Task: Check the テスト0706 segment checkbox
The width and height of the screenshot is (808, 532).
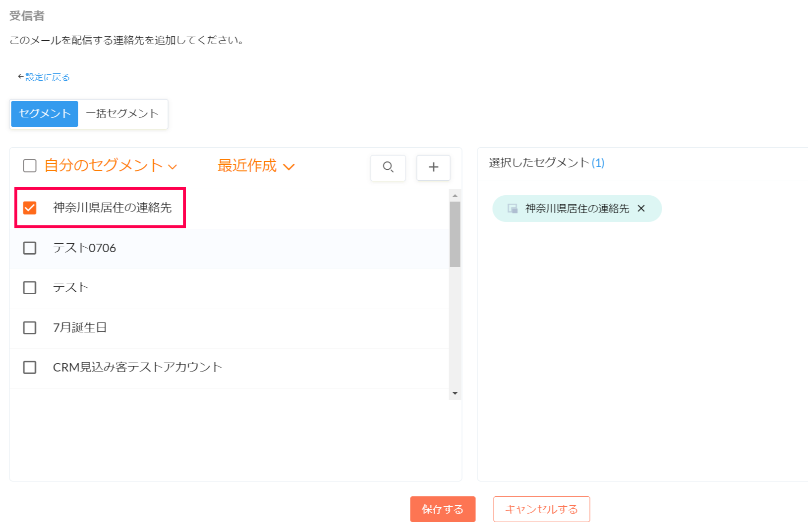Action: click(x=30, y=248)
